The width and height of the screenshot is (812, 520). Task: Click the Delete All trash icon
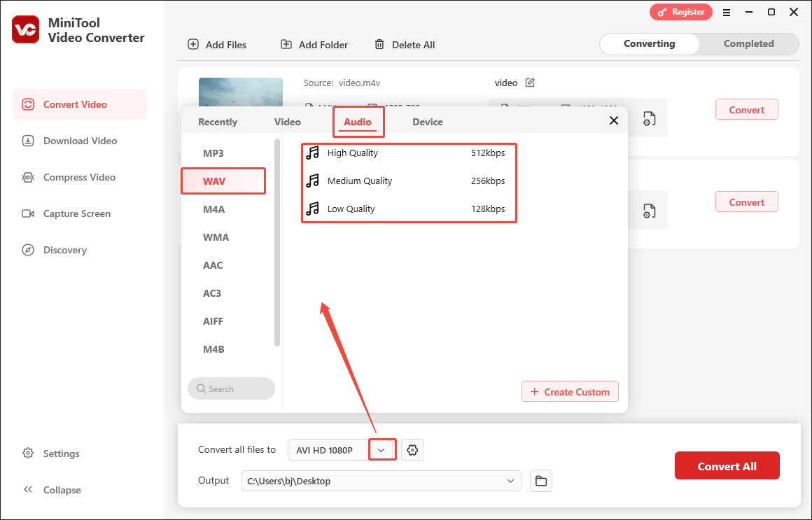click(x=379, y=45)
